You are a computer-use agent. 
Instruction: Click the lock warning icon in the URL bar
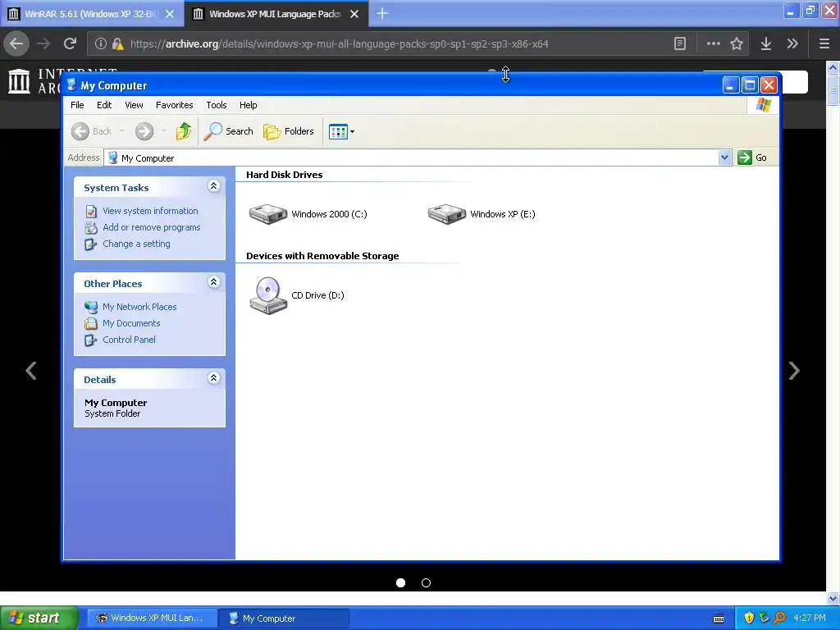(x=118, y=44)
